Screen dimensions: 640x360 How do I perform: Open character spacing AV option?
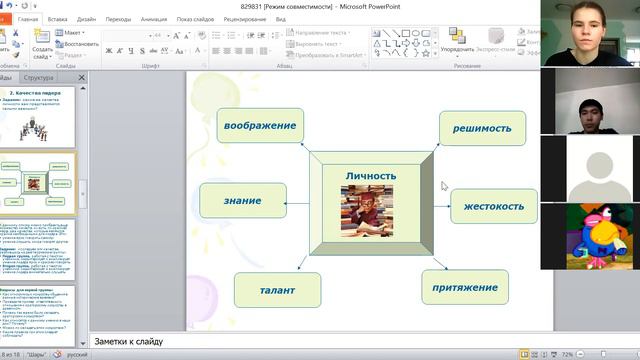click(165, 51)
